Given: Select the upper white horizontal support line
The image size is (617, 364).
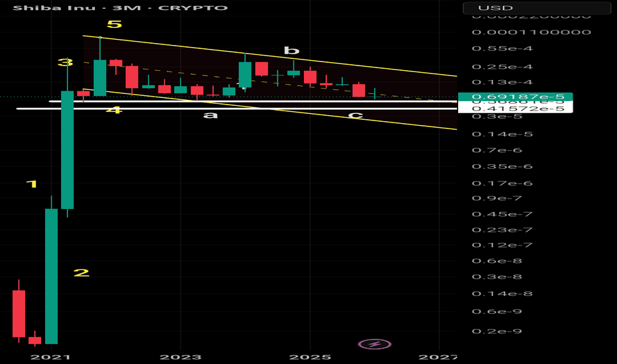Looking at the screenshot, I should [252, 101].
